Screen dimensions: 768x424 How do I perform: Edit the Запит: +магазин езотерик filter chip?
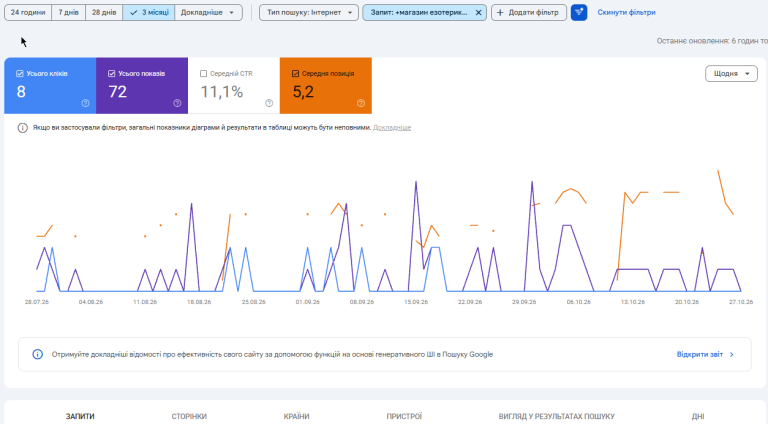click(419, 12)
